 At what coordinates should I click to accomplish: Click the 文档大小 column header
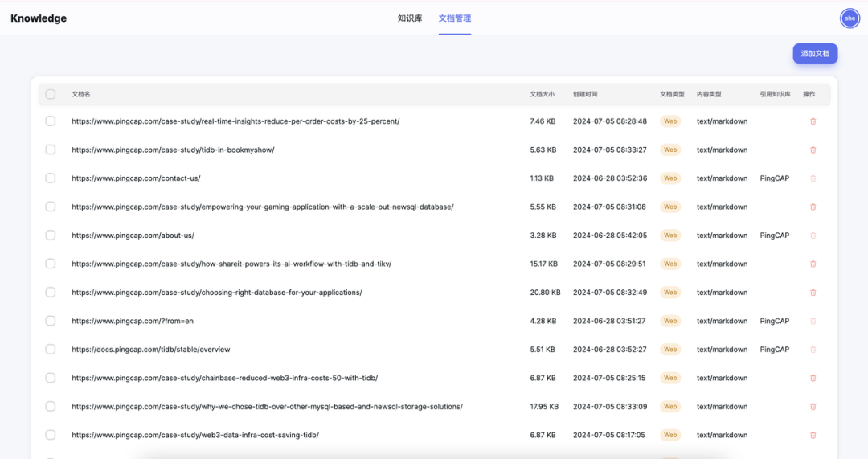pyautogui.click(x=542, y=94)
